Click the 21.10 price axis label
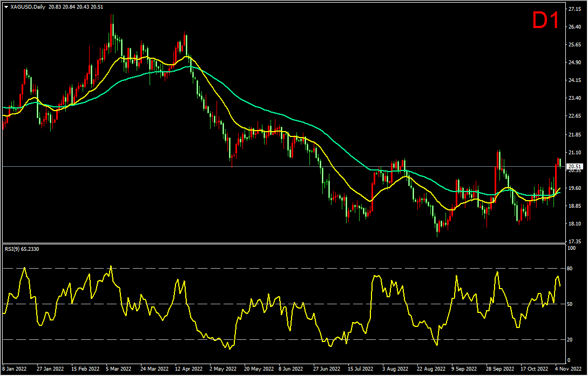 click(575, 153)
